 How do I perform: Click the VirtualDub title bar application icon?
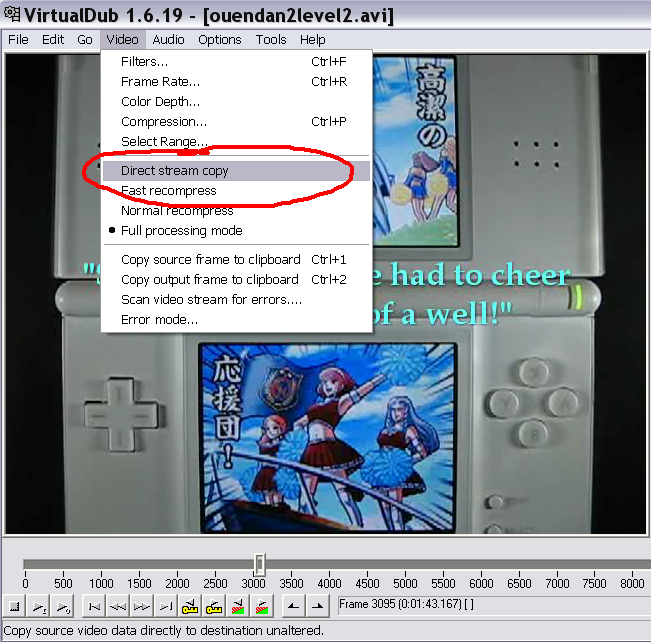(x=12, y=14)
